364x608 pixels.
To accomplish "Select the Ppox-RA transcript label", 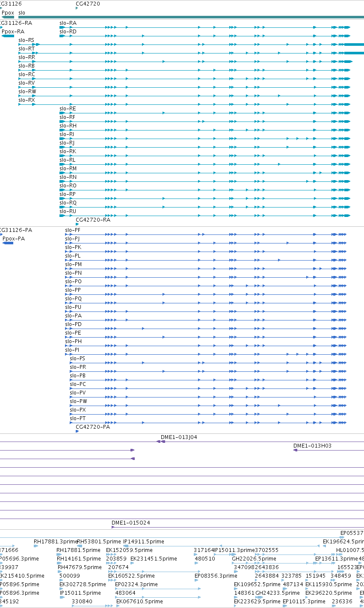I will [13, 32].
